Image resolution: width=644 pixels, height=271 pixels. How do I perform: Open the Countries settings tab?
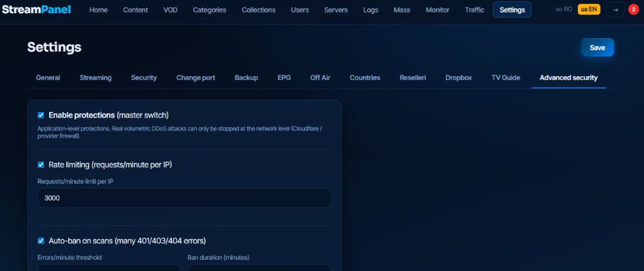coord(365,77)
